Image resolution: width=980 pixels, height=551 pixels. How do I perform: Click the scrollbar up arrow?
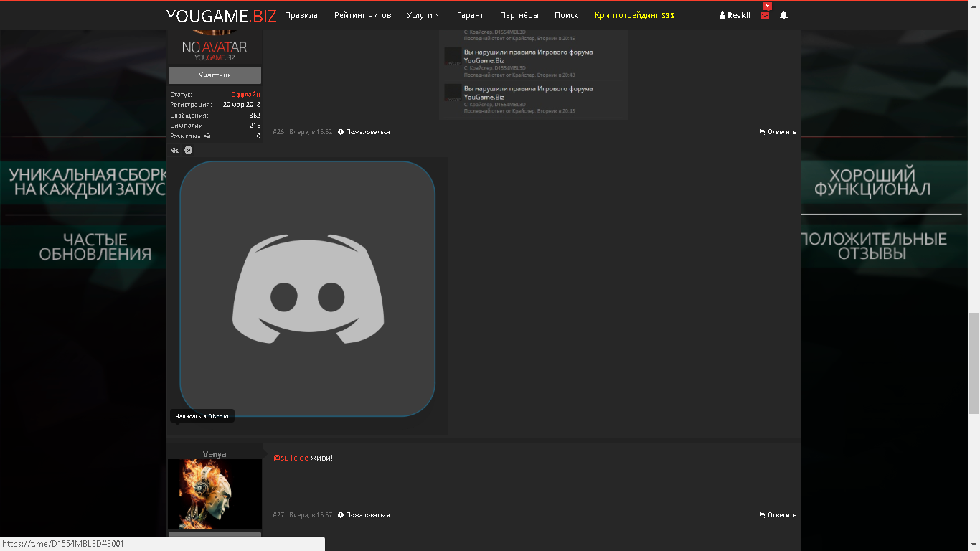click(974, 6)
